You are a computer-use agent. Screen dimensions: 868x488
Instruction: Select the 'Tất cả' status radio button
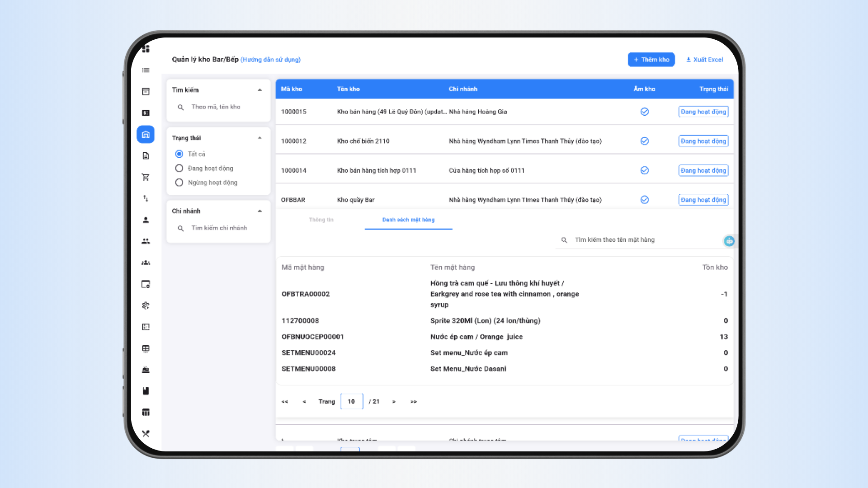point(179,154)
